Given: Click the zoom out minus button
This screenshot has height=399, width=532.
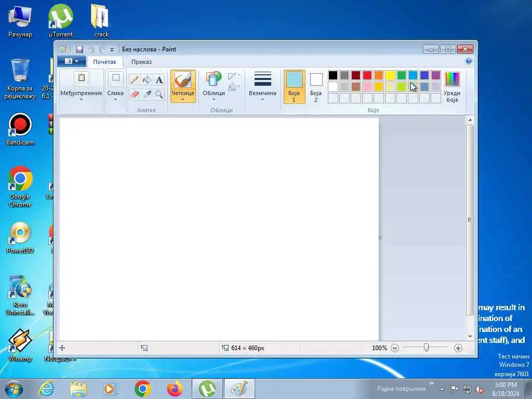Looking at the screenshot, I should click(395, 348).
